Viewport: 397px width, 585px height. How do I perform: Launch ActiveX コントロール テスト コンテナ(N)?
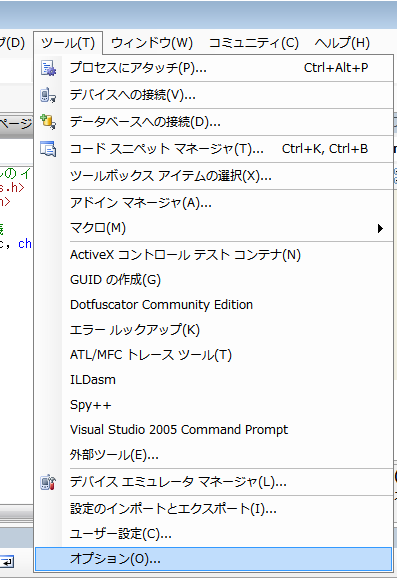(214, 255)
